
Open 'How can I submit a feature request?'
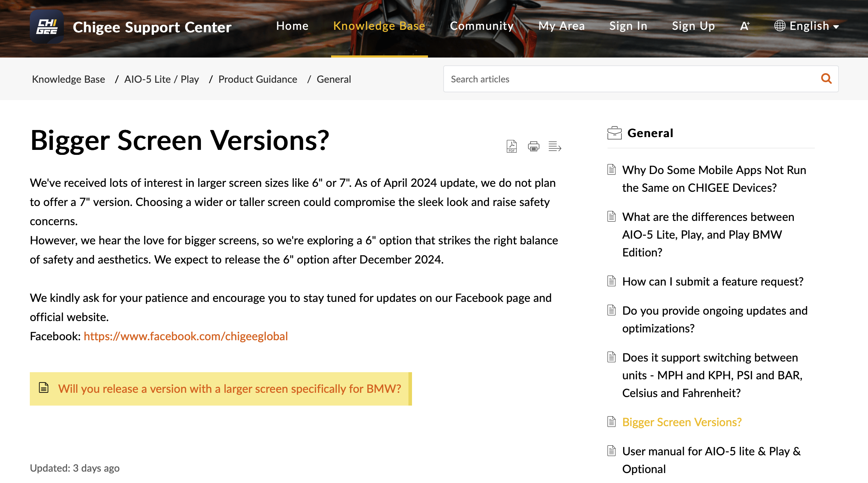tap(713, 281)
